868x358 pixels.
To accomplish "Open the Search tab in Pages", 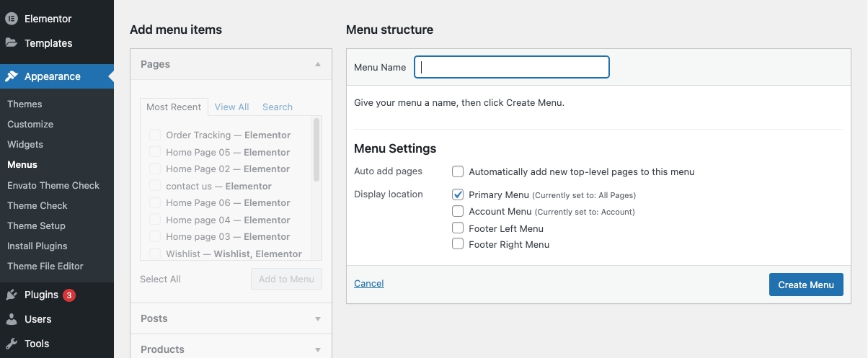I will click(x=278, y=107).
